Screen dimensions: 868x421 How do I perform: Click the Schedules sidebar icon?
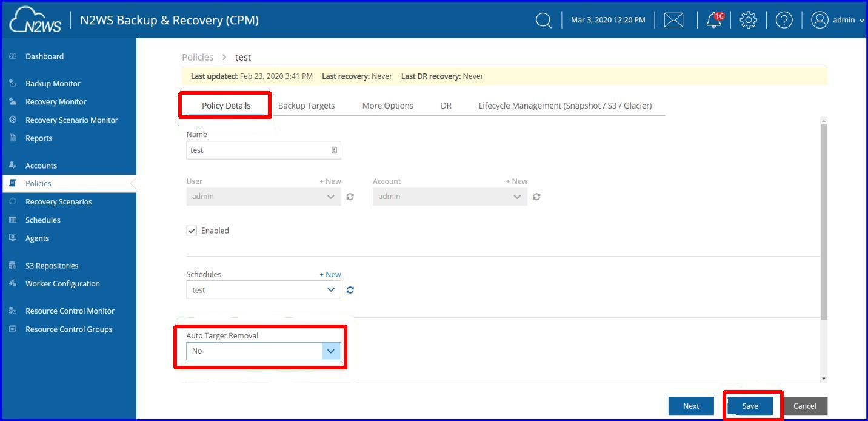coord(13,220)
